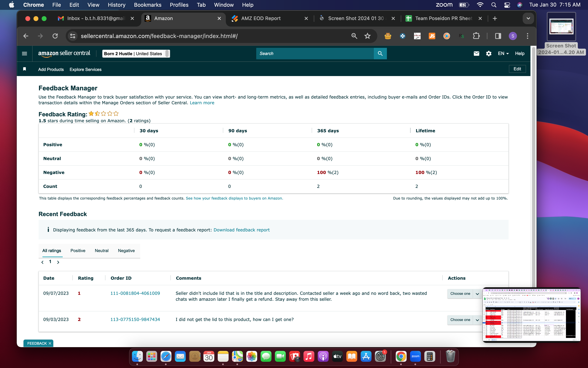Switch to the Positive feedback tab

pyautogui.click(x=78, y=251)
